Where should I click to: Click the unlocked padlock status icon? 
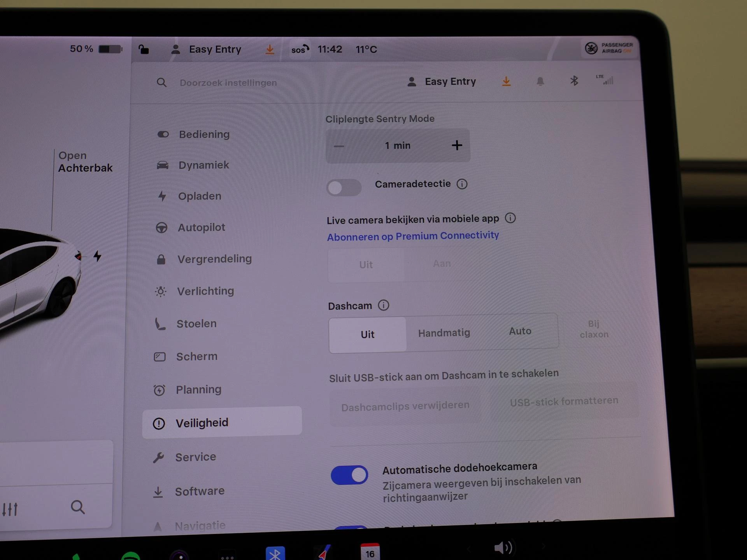point(144,49)
